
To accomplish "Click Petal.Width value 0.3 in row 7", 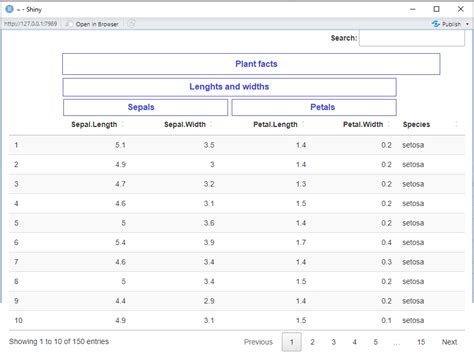I will [386, 262].
